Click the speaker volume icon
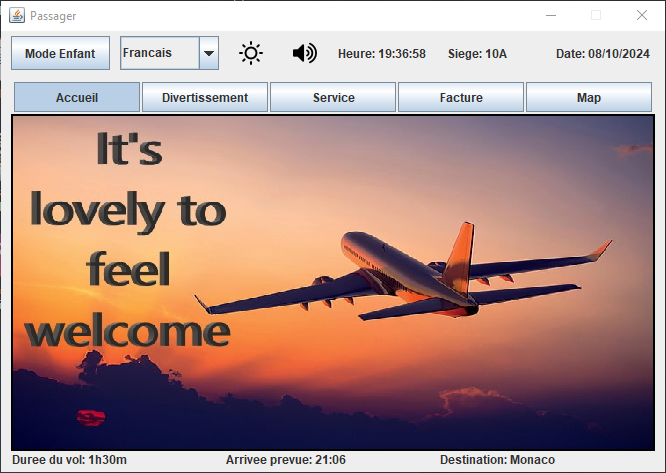Image resolution: width=666 pixels, height=473 pixels. [305, 53]
